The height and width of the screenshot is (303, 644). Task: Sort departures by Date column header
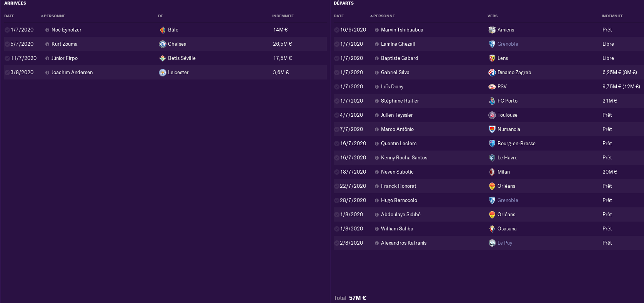click(x=339, y=16)
